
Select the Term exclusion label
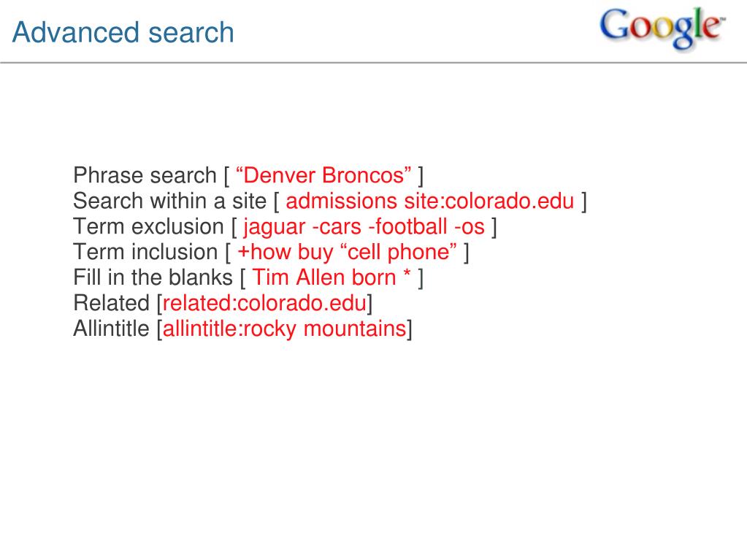149,226
